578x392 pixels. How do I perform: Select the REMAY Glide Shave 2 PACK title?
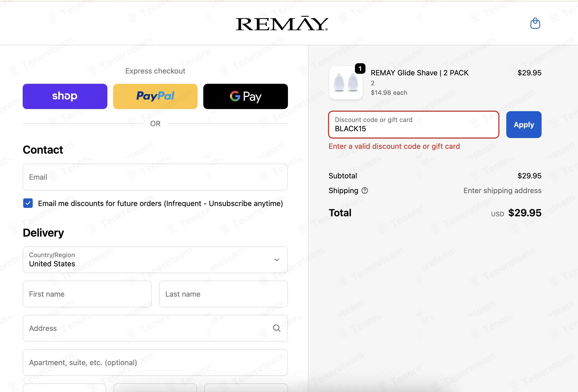pyautogui.click(x=420, y=73)
